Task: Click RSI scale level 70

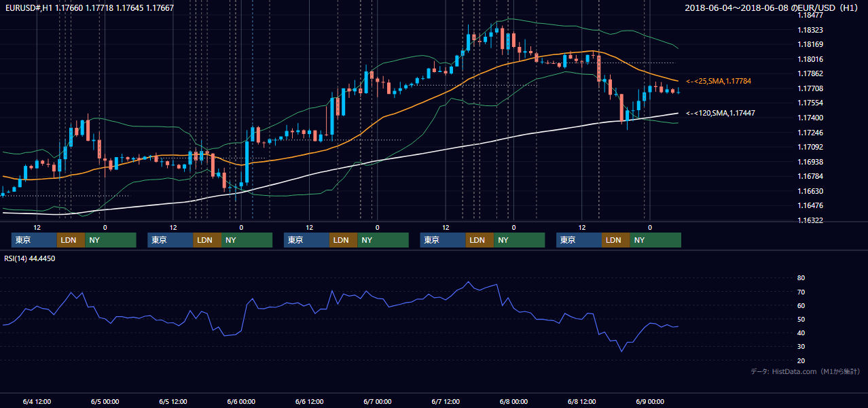Action: point(801,292)
